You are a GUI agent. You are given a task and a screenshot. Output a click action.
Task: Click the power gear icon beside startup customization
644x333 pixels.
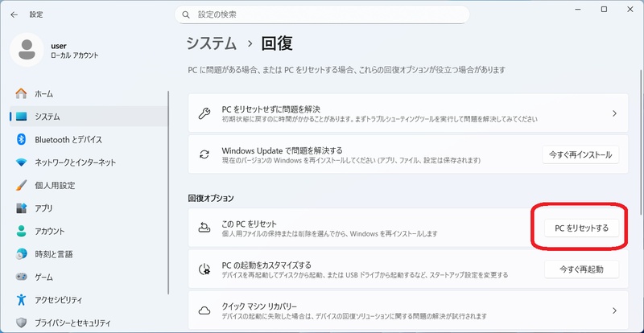coord(204,269)
